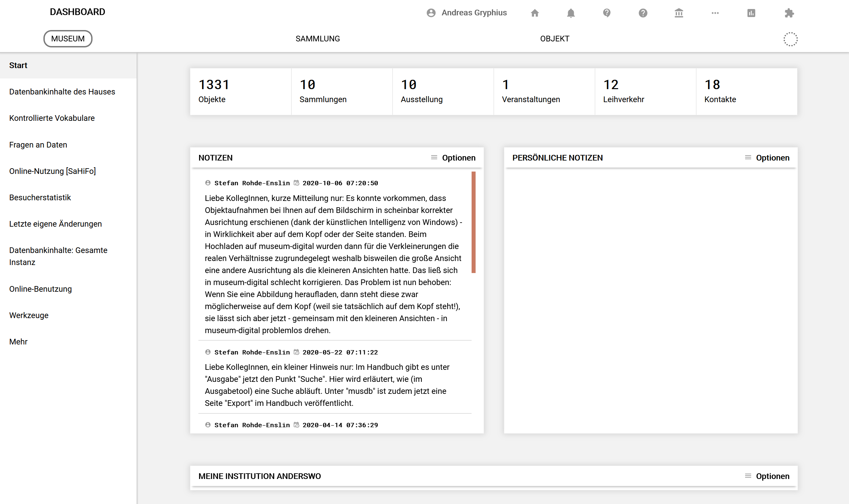849x504 pixels.
Task: Click the MEINE INSTITUTION ANDERSWO heading
Action: tap(260, 476)
